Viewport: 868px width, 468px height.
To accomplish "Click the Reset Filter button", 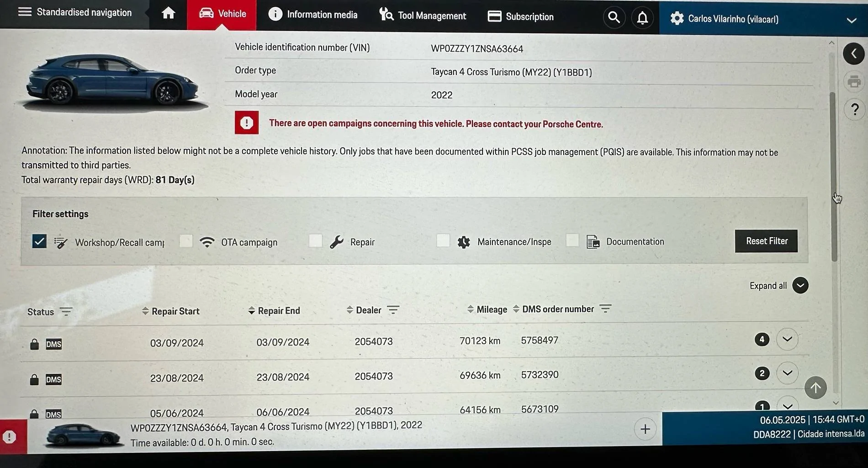I will (766, 241).
